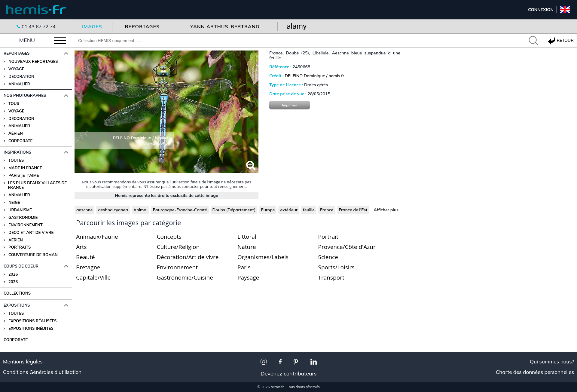Open the hamburger menu icon
The height and width of the screenshot is (392, 577).
pos(60,40)
